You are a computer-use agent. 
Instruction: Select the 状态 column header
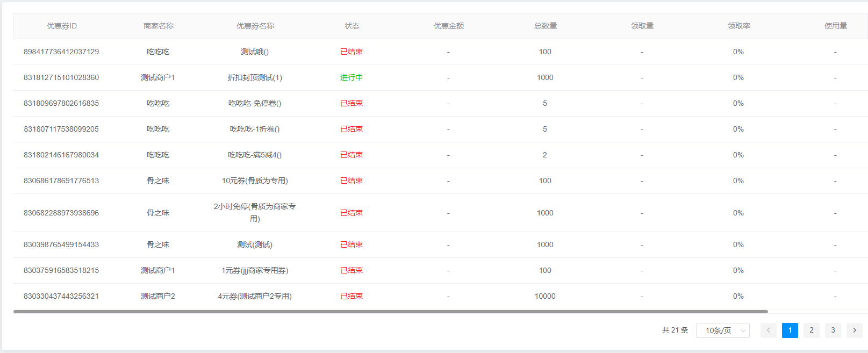[351, 26]
